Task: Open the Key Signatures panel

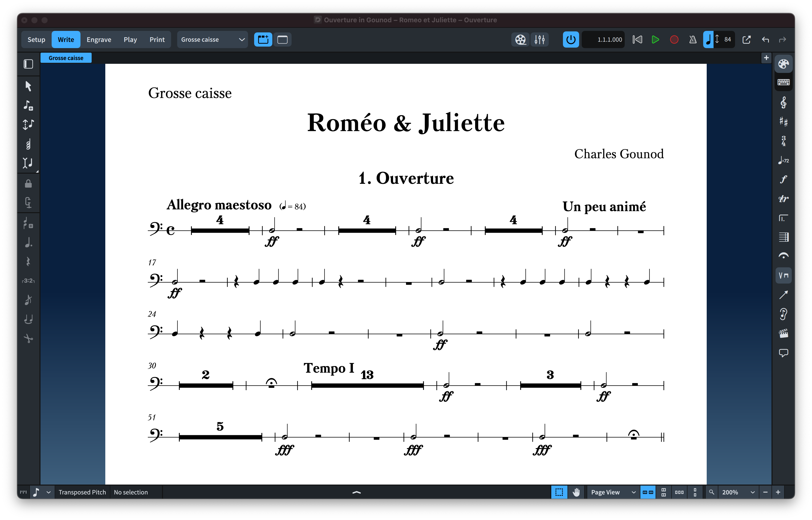Action: coord(783,122)
